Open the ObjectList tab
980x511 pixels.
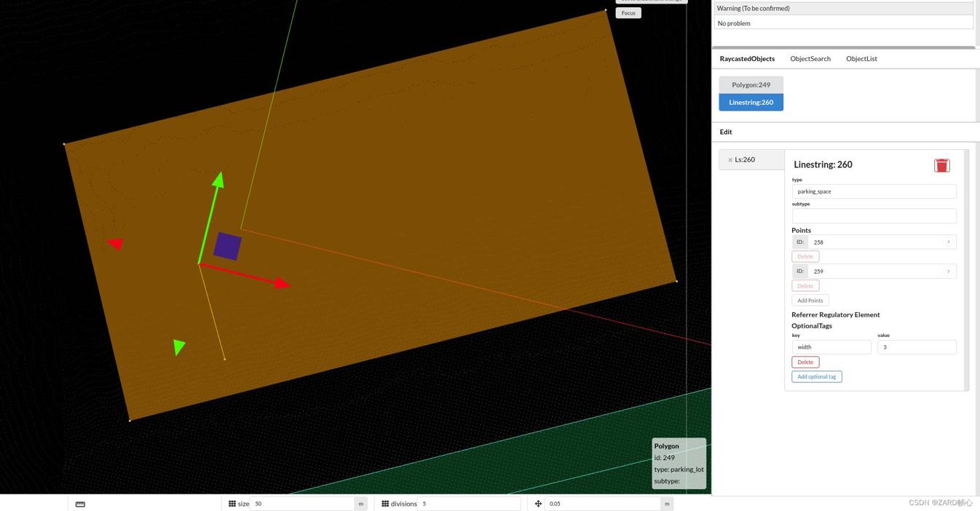861,59
